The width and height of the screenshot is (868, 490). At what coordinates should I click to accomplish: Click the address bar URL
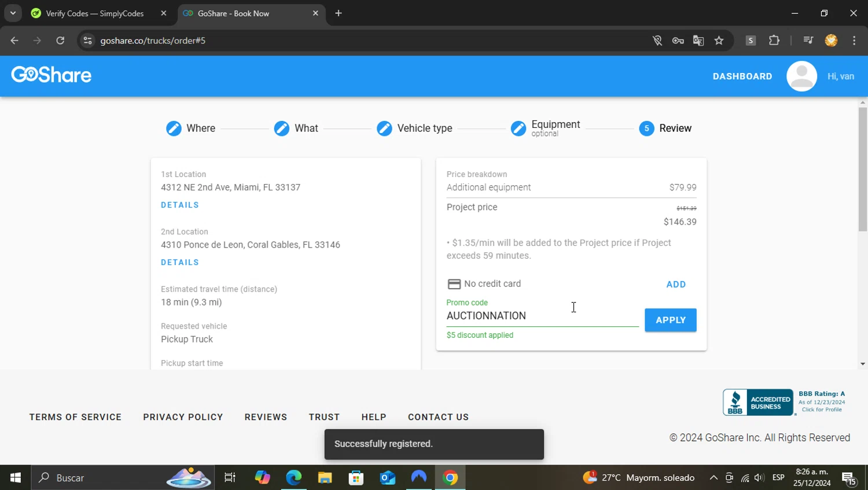pos(153,40)
